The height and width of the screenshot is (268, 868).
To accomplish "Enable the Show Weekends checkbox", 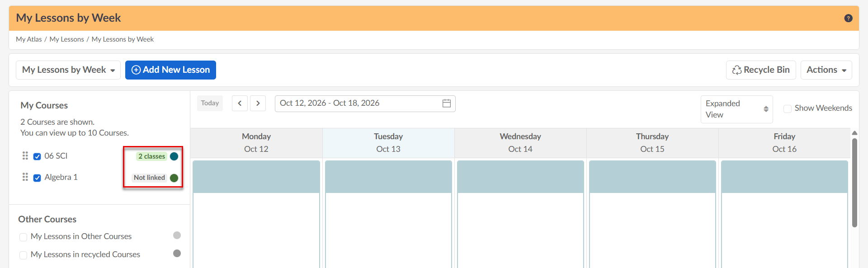I will pos(788,108).
